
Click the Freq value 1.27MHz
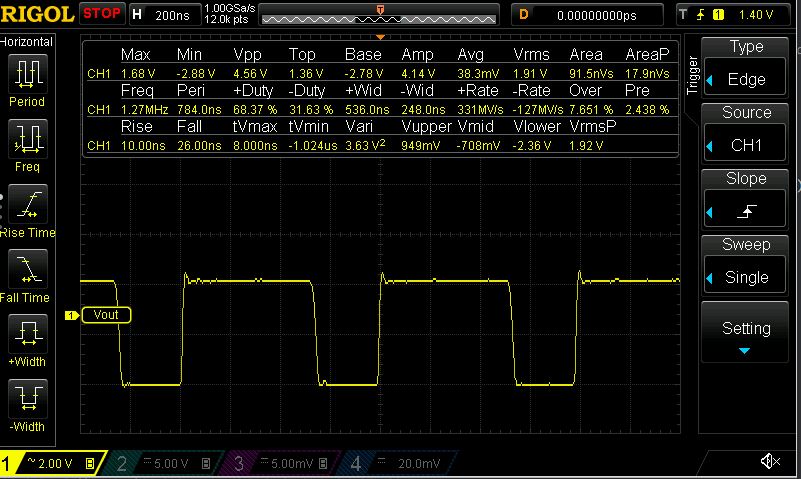[145, 110]
